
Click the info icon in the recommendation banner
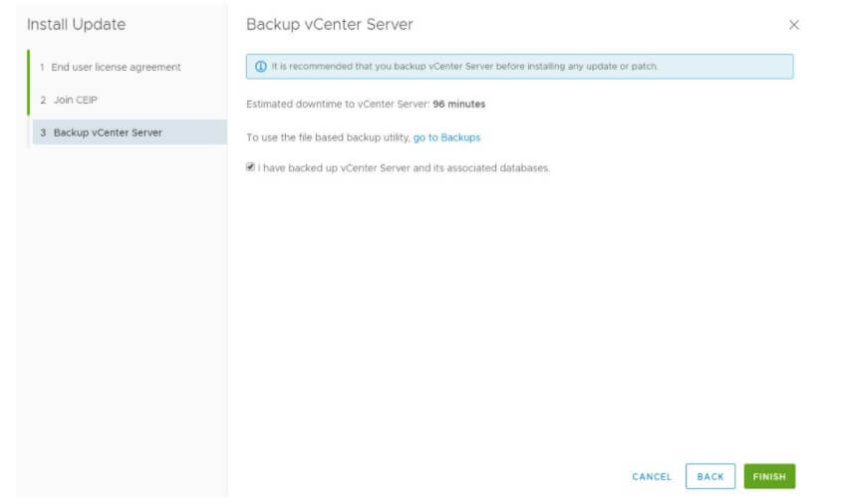(x=261, y=67)
